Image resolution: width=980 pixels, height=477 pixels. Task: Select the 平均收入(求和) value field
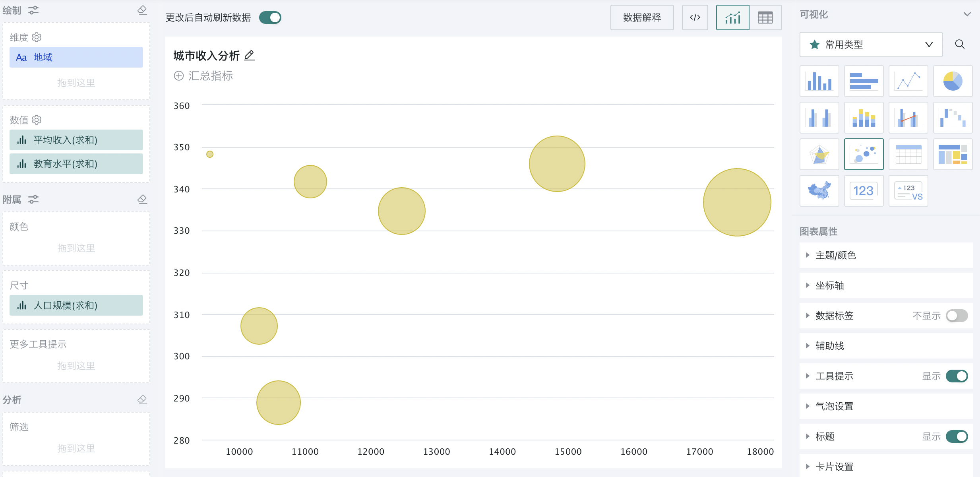coord(76,140)
